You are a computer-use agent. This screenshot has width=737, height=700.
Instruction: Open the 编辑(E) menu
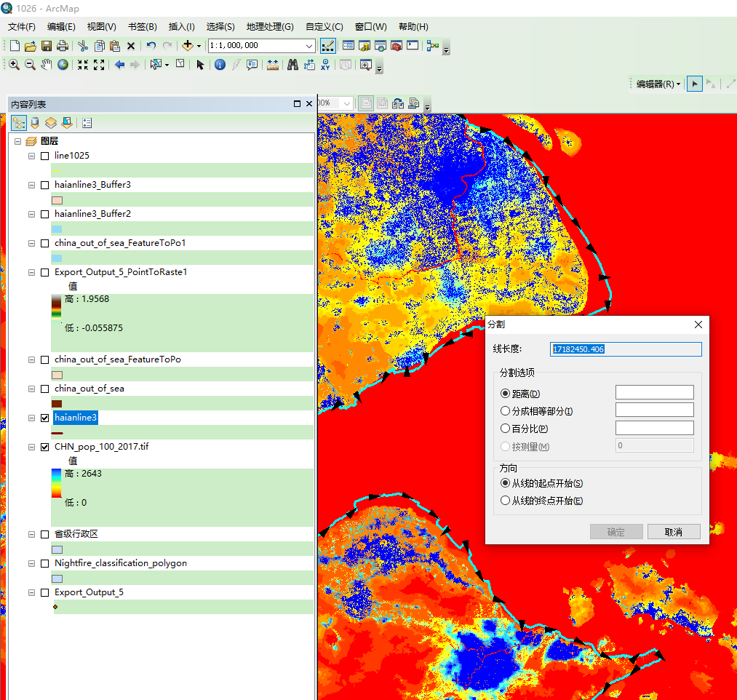coord(61,27)
